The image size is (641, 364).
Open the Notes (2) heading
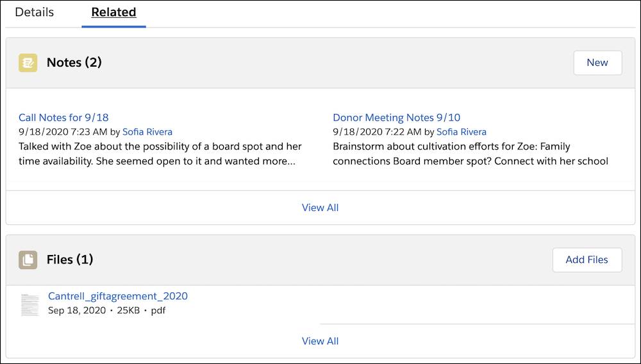[74, 63]
